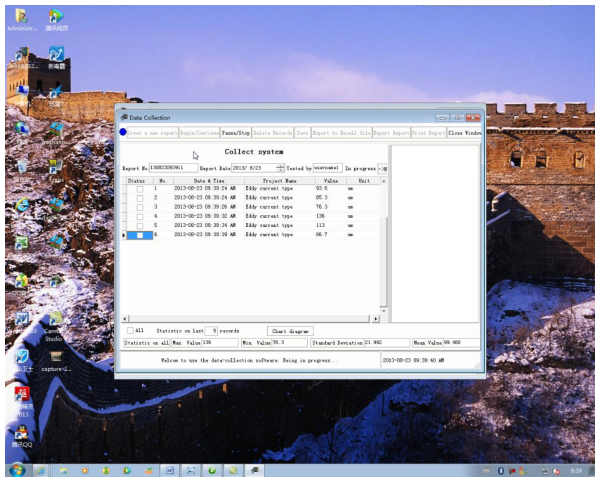Click the Save toolbar button

[x=303, y=133]
